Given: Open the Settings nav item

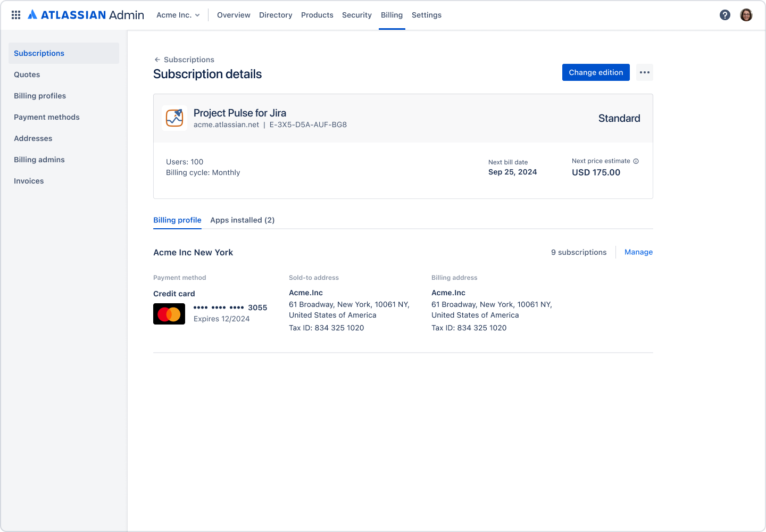Looking at the screenshot, I should (x=427, y=15).
